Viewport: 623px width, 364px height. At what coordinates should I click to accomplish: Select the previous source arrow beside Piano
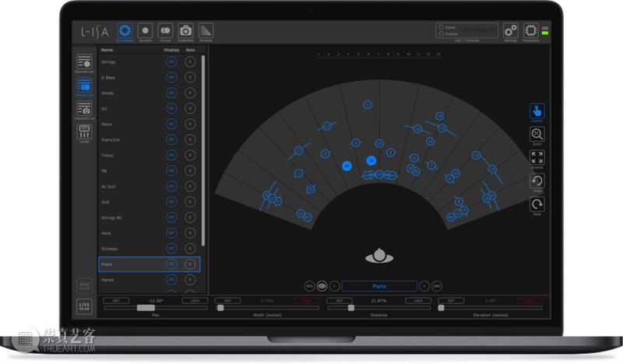coord(335,285)
